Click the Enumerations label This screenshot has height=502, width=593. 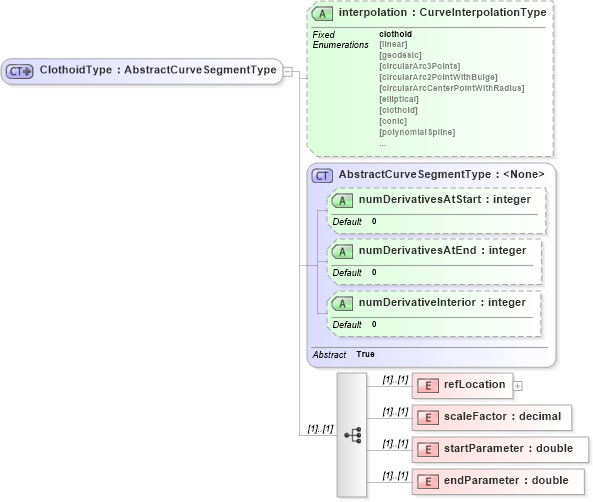(340, 45)
